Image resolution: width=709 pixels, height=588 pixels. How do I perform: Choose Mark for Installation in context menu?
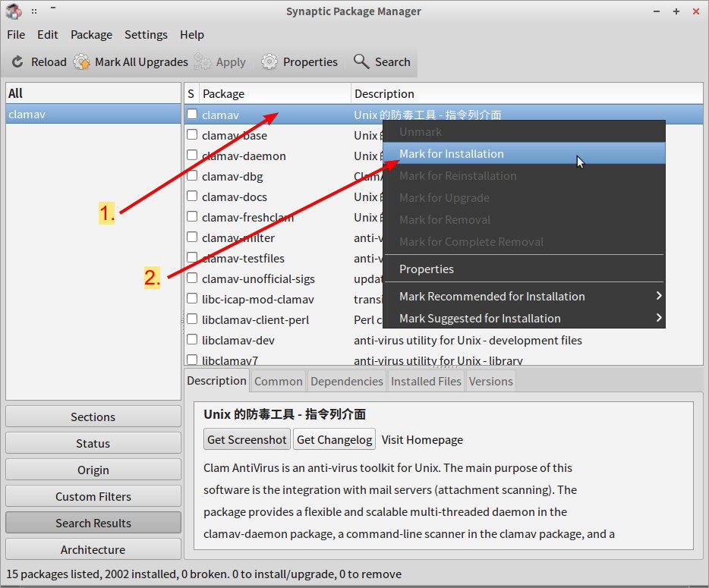pyautogui.click(x=524, y=154)
